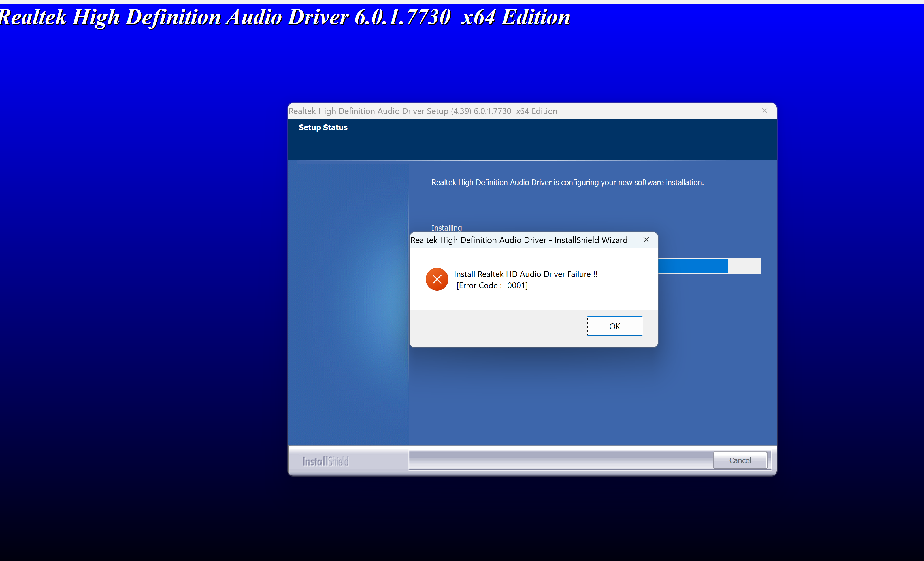Click the Installing status label
This screenshot has width=924, height=561.
tap(446, 228)
